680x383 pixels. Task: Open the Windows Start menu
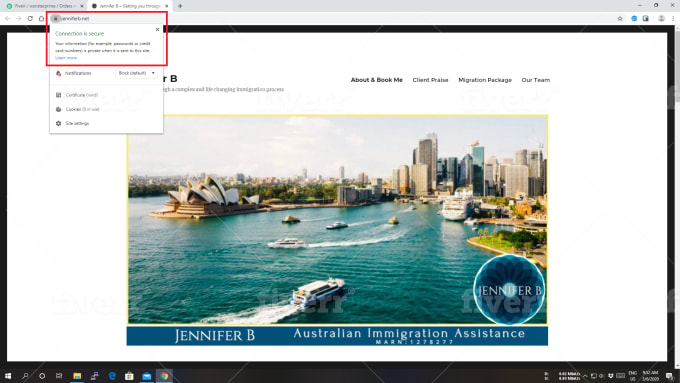pyautogui.click(x=8, y=376)
